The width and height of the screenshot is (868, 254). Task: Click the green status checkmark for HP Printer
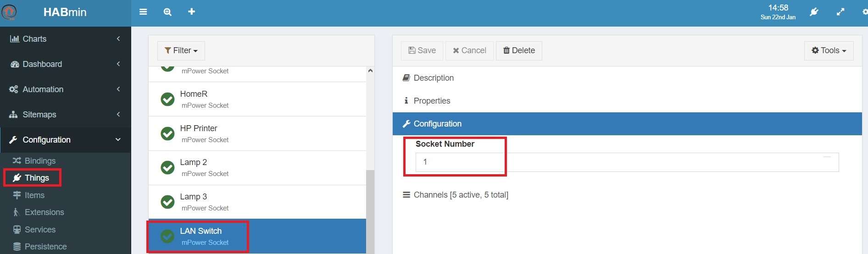coord(167,133)
